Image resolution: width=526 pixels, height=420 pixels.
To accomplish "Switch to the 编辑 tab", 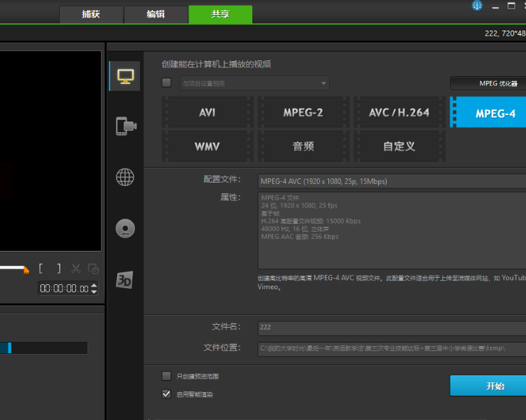I will point(156,14).
